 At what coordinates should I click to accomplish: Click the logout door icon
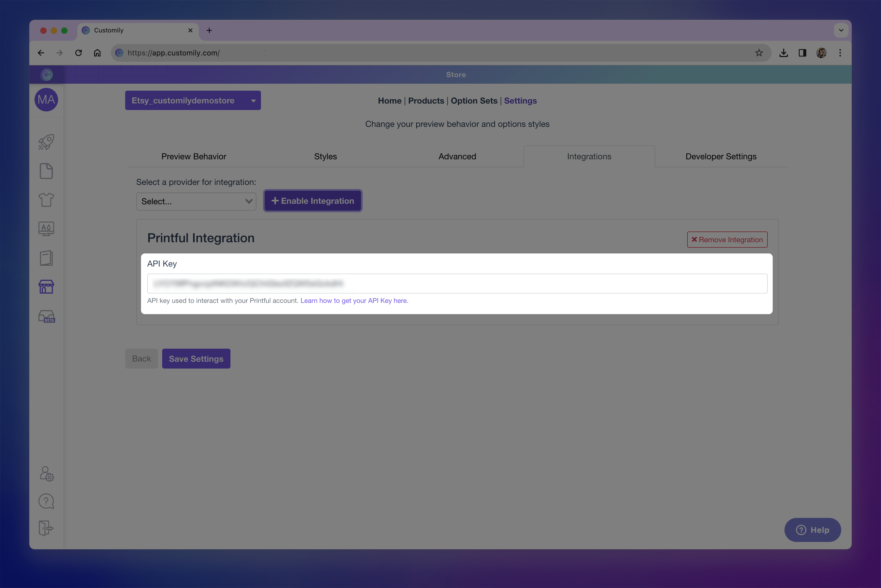coord(46,528)
